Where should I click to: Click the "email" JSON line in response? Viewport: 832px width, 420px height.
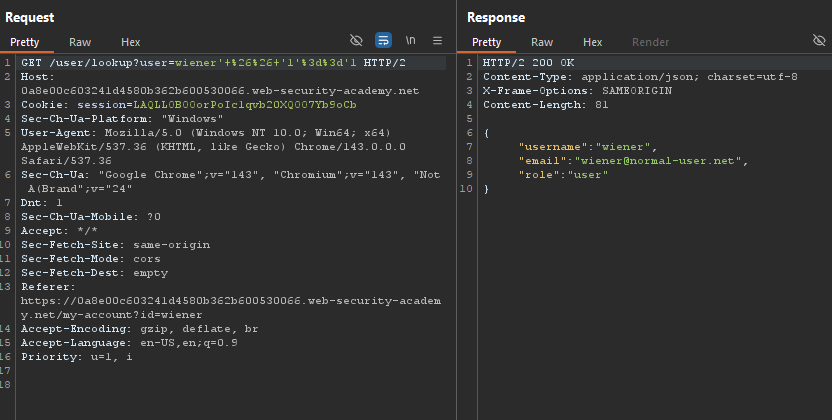[x=633, y=161]
